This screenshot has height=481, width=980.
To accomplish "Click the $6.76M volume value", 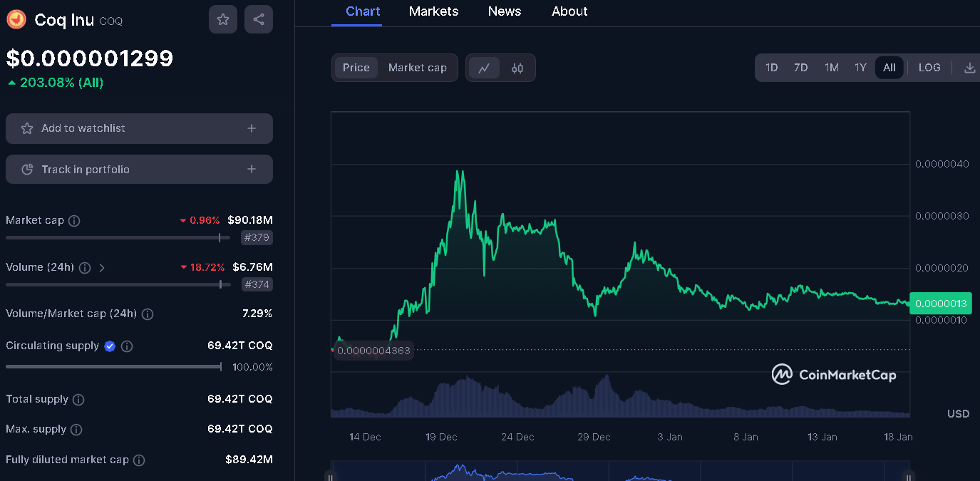I will pyautogui.click(x=252, y=267).
